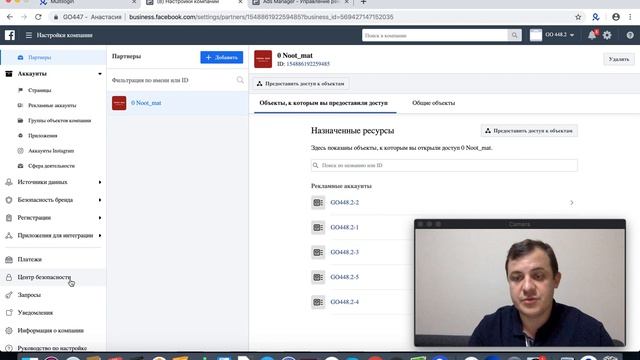The width and height of the screenshot is (640, 360).
Task: Click the help question mark icon
Action: 630,35
